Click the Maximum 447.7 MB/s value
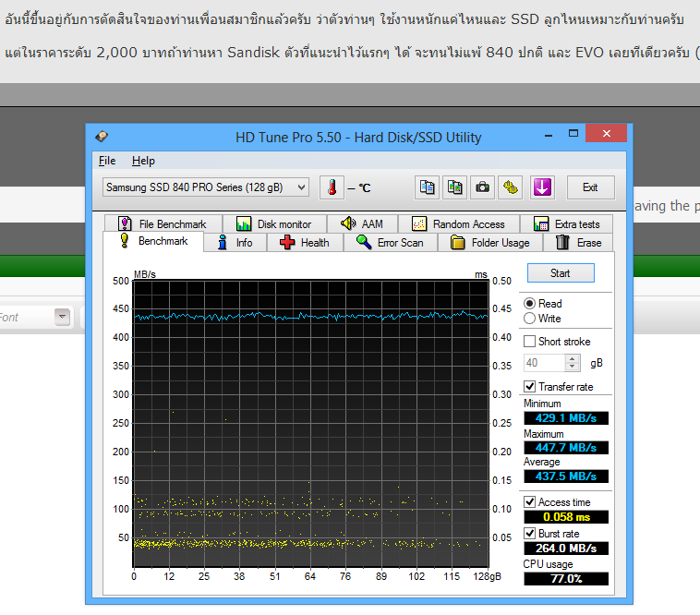 566,448
